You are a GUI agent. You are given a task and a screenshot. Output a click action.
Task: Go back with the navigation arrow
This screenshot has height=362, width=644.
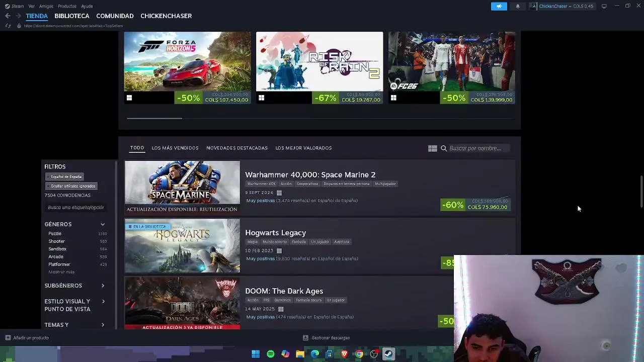coord(8,16)
